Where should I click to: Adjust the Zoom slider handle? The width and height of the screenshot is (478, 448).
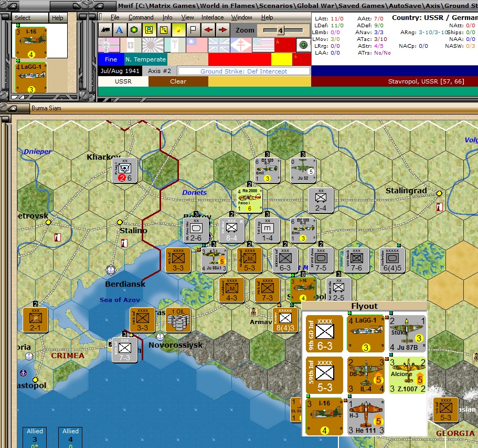280,30
